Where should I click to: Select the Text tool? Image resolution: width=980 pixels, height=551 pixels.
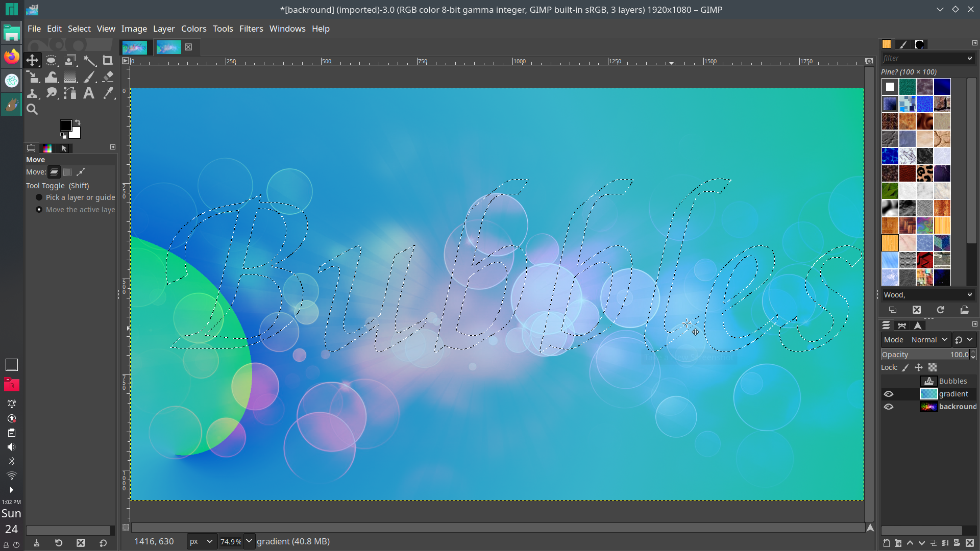[89, 93]
